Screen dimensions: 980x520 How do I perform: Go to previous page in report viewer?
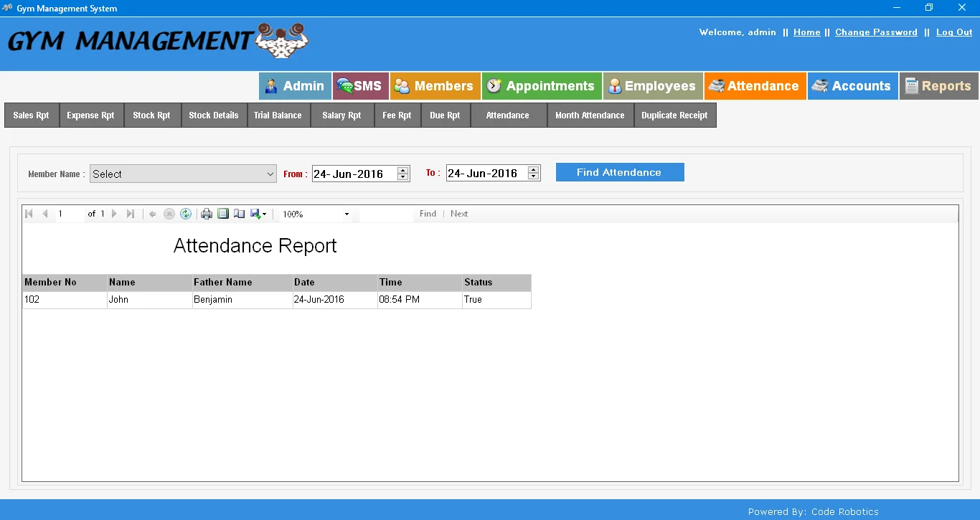click(x=45, y=214)
